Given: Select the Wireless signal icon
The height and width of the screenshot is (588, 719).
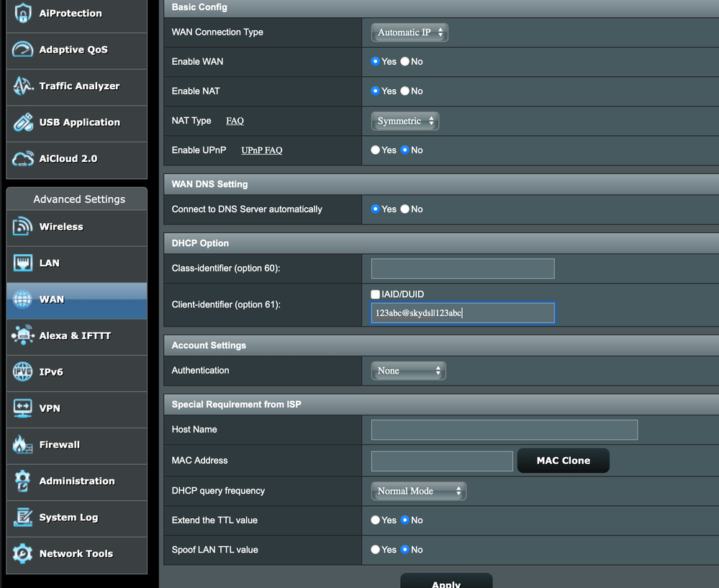Looking at the screenshot, I should coord(23,227).
